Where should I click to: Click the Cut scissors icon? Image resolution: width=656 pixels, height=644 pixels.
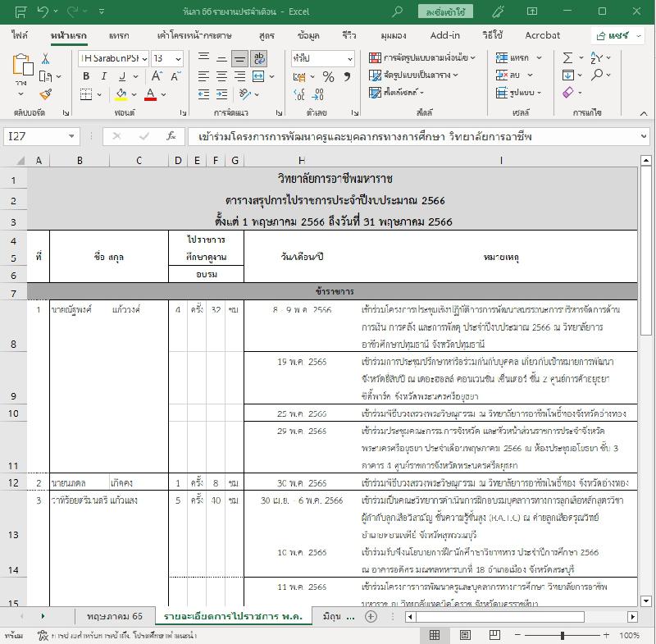(x=46, y=58)
